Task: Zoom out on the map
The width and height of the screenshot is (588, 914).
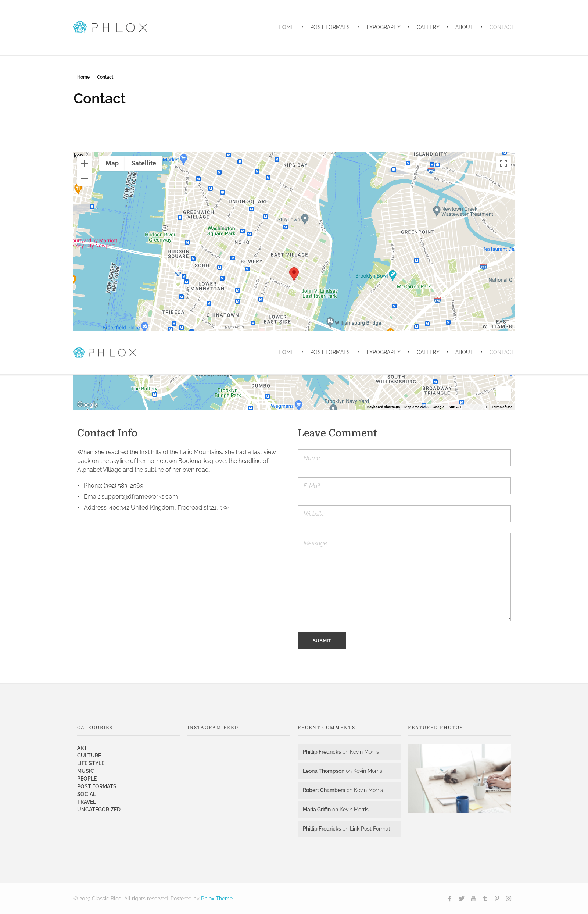Action: (85, 178)
